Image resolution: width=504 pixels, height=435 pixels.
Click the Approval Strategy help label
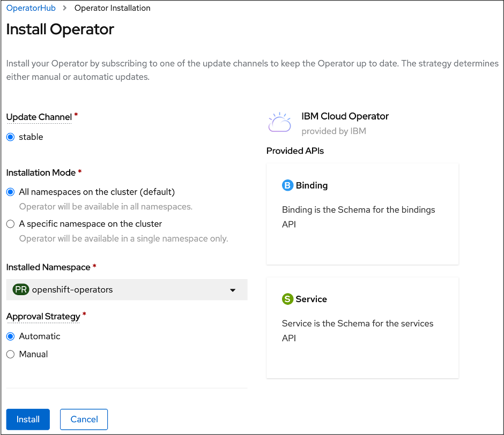tap(43, 317)
